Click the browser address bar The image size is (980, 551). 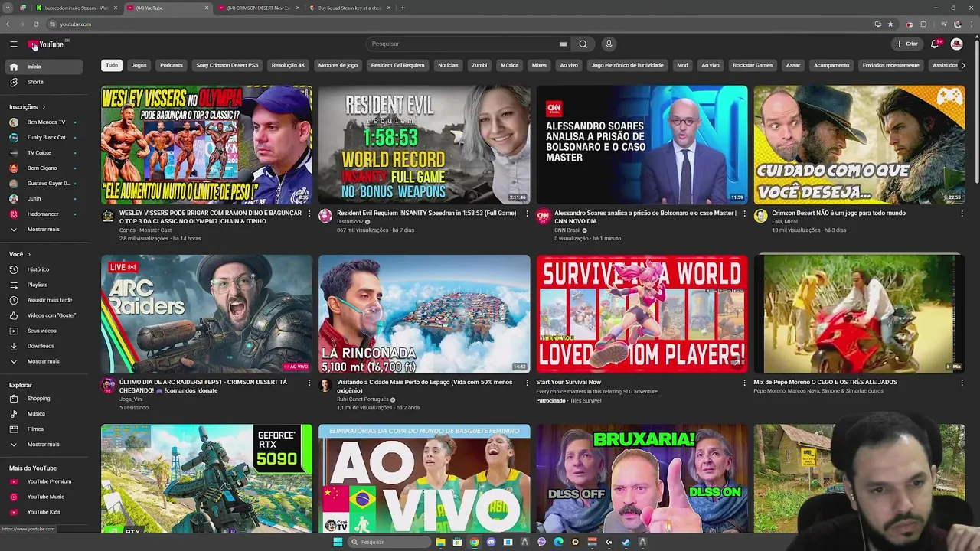pos(459,24)
